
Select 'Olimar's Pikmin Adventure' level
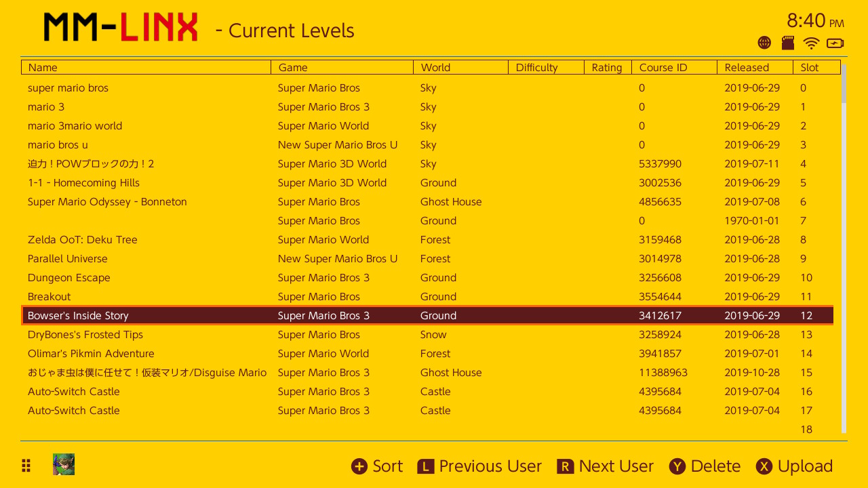428,353
